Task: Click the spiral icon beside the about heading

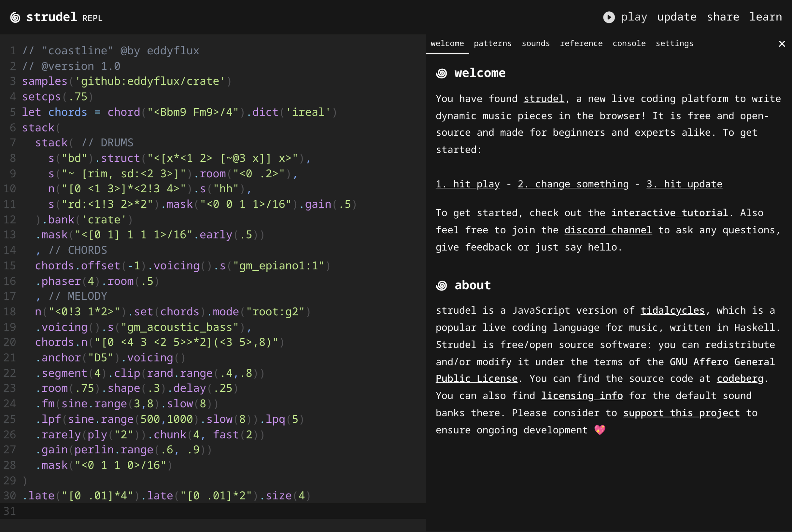Action: [442, 286]
